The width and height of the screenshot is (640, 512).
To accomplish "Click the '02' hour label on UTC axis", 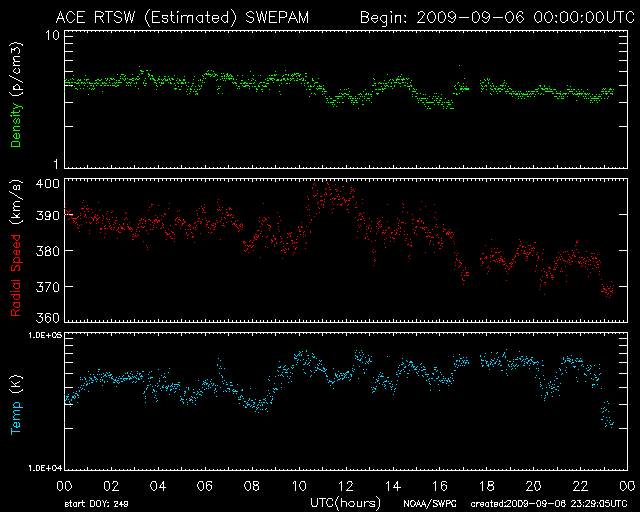I will coord(111,486).
